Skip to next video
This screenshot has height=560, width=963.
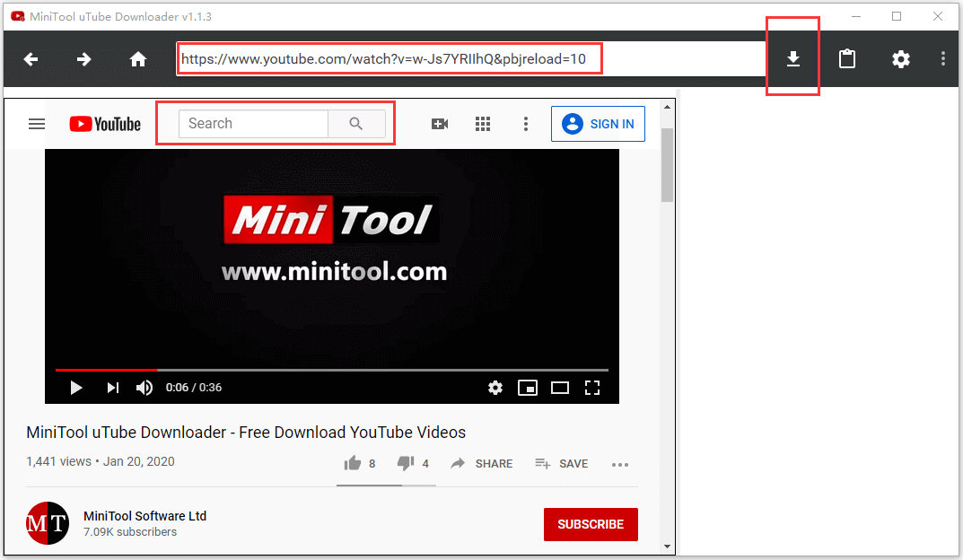(x=112, y=388)
